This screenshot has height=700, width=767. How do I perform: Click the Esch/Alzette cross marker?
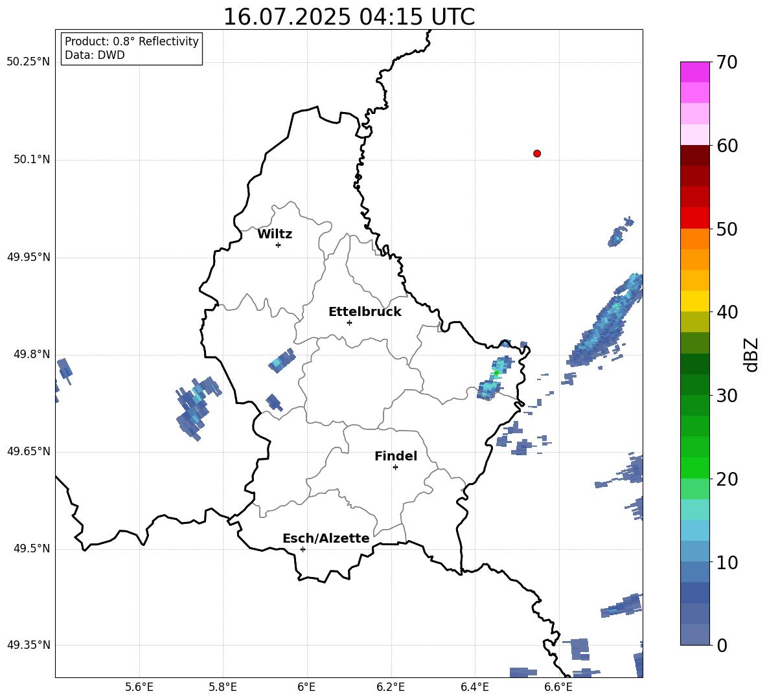(x=303, y=549)
